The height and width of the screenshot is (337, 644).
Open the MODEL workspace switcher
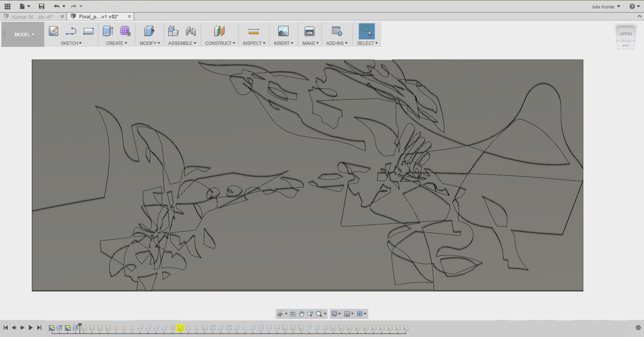[x=24, y=35]
